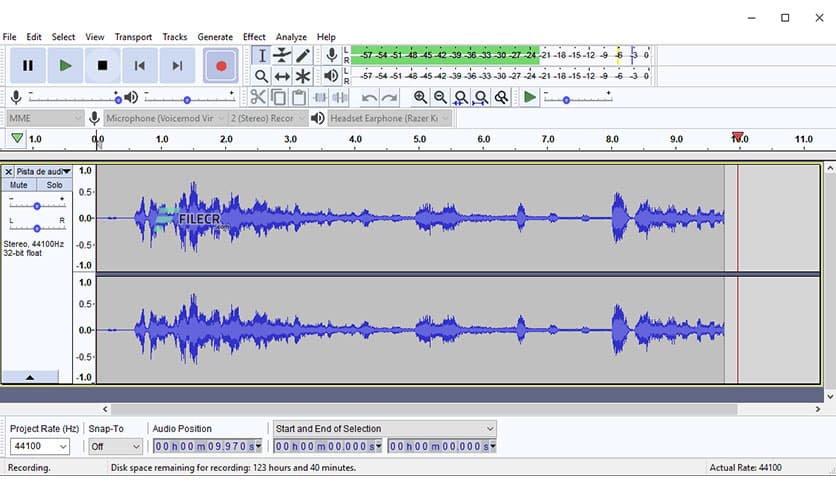Click the red Record button
Viewport: 836px width, 484px height.
point(220,66)
